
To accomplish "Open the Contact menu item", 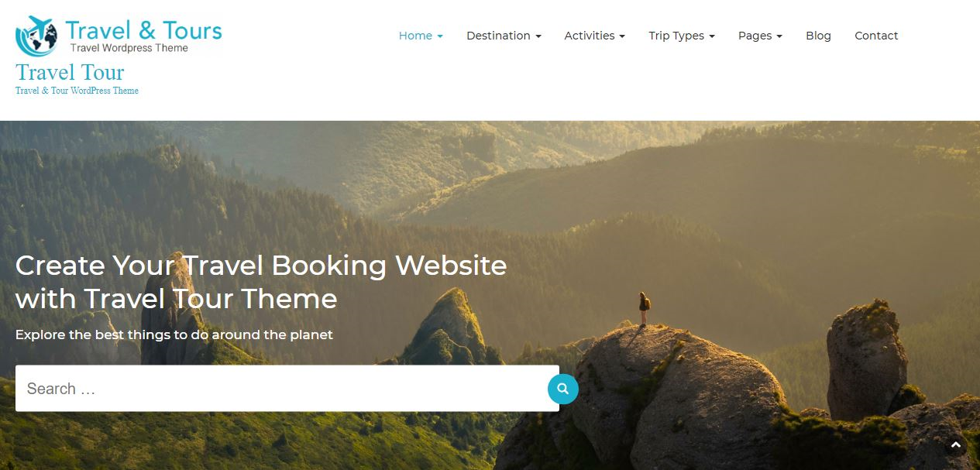I will click(876, 36).
